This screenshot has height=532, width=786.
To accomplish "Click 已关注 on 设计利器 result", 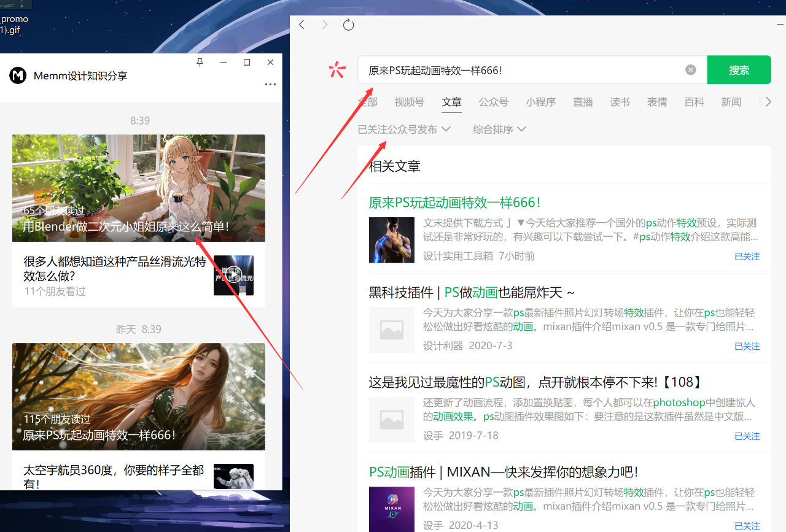I will (x=747, y=347).
